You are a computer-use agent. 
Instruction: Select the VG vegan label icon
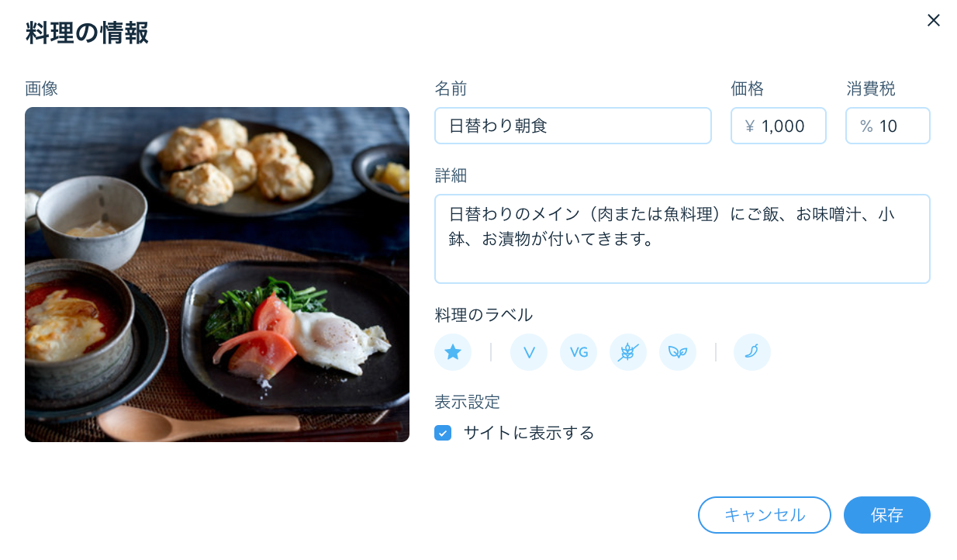coord(579,352)
